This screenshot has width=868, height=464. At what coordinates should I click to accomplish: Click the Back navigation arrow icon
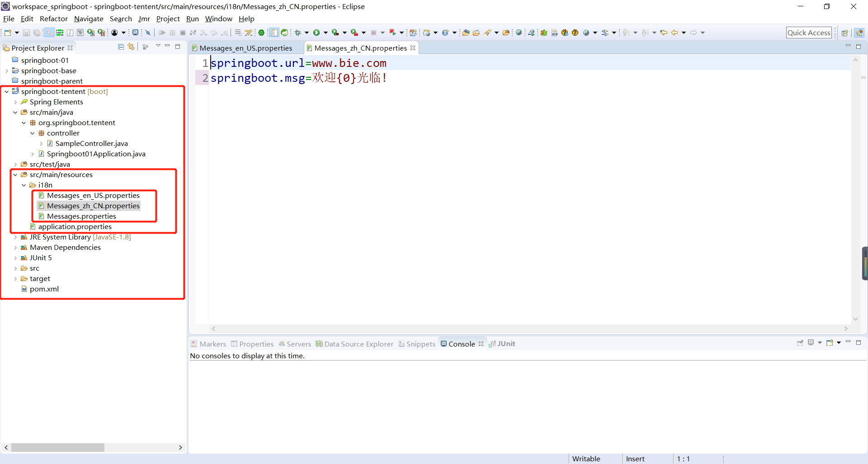[675, 33]
